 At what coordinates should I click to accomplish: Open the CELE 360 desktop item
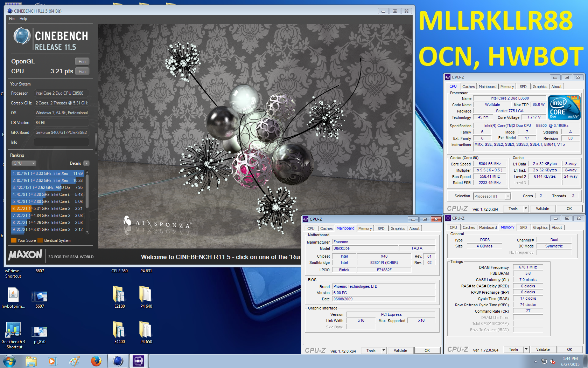pyautogui.click(x=119, y=271)
